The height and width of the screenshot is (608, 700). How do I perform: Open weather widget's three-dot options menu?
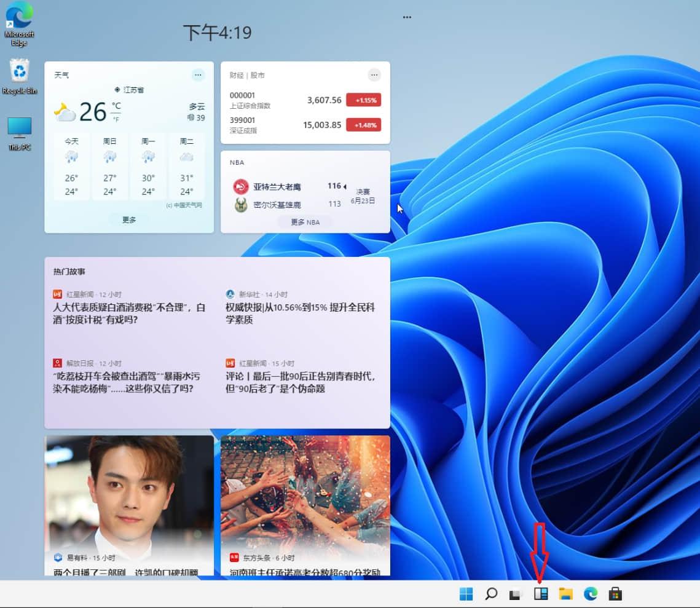coord(198,75)
